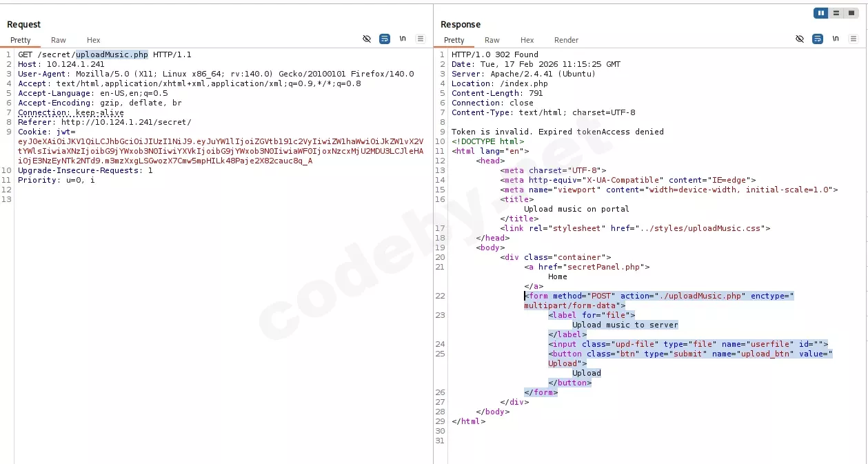Viewport: 868px width, 464px height.
Task: Click the Referer header line
Action: point(105,122)
